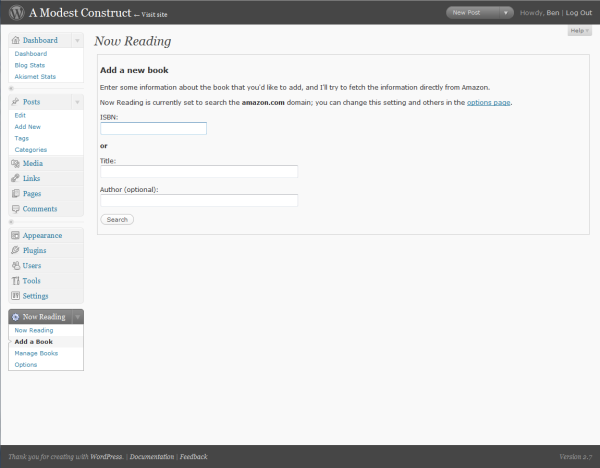Click the Log Out link
600x468 pixels.
[x=578, y=13]
